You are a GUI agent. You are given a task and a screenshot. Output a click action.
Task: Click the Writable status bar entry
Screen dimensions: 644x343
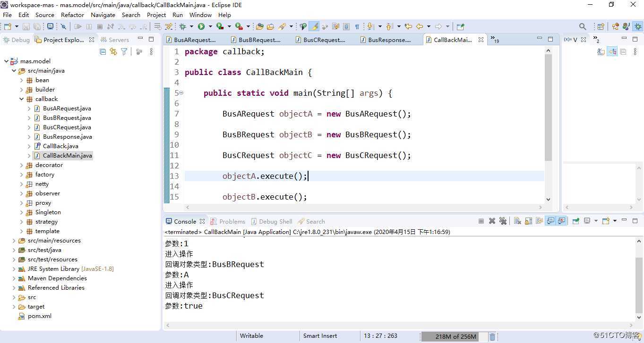point(251,336)
